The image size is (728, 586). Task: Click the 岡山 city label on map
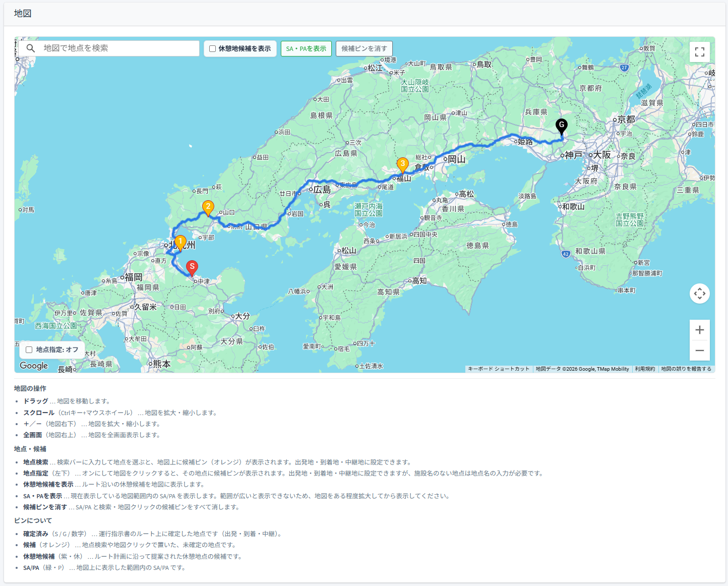pos(456,159)
